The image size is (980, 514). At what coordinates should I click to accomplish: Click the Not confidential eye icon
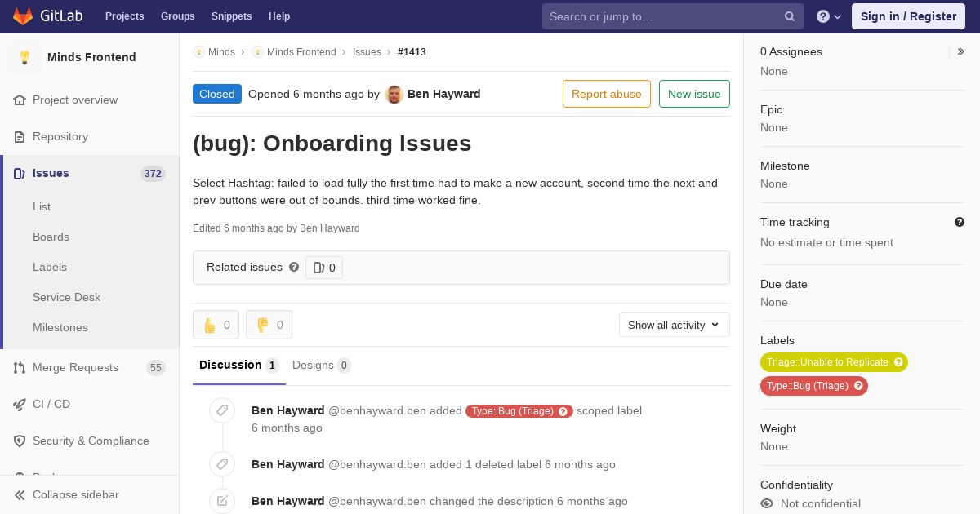pos(767,503)
